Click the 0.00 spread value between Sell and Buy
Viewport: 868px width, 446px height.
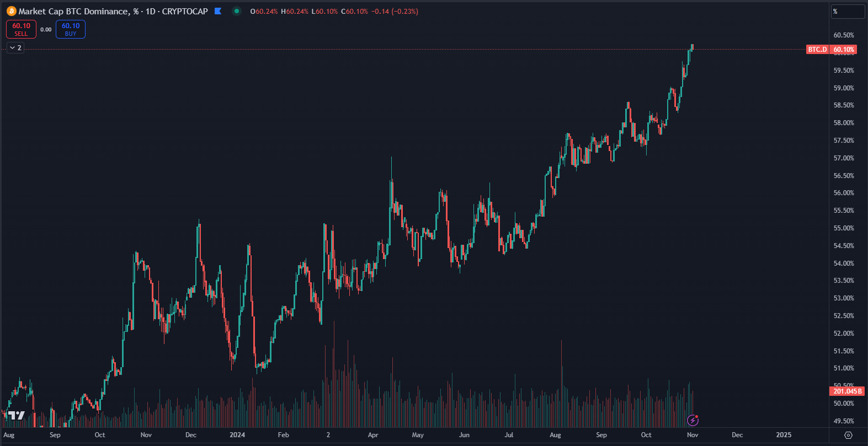coord(46,30)
